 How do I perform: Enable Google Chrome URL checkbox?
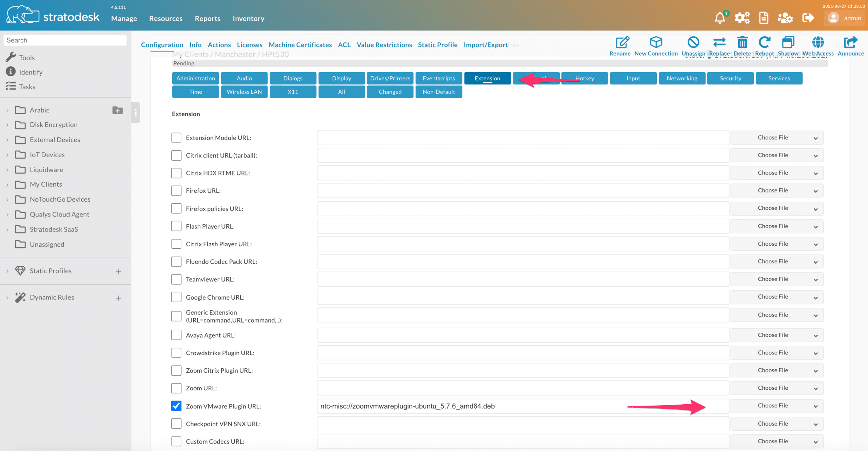176,297
